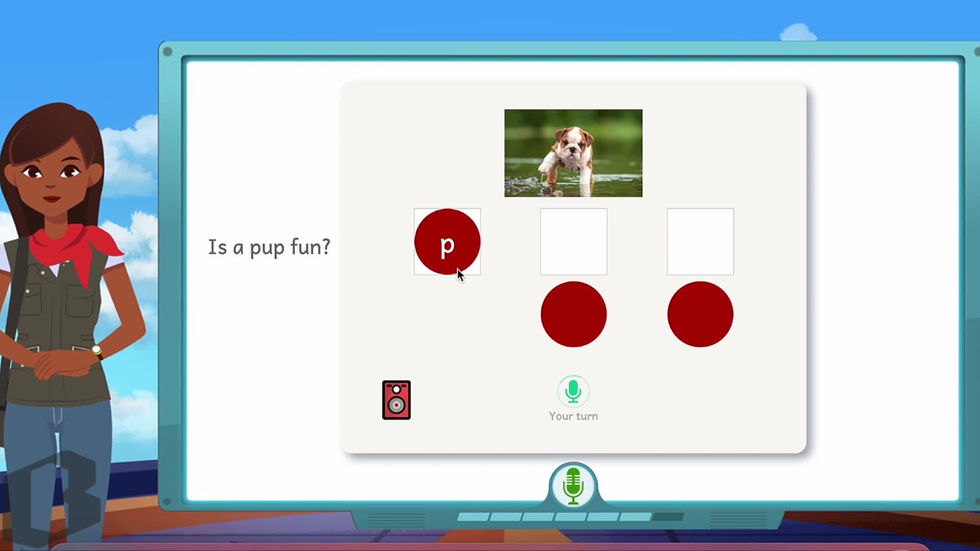The image size is (980, 551).
Task: Click the middle empty white box
Action: 574,241
